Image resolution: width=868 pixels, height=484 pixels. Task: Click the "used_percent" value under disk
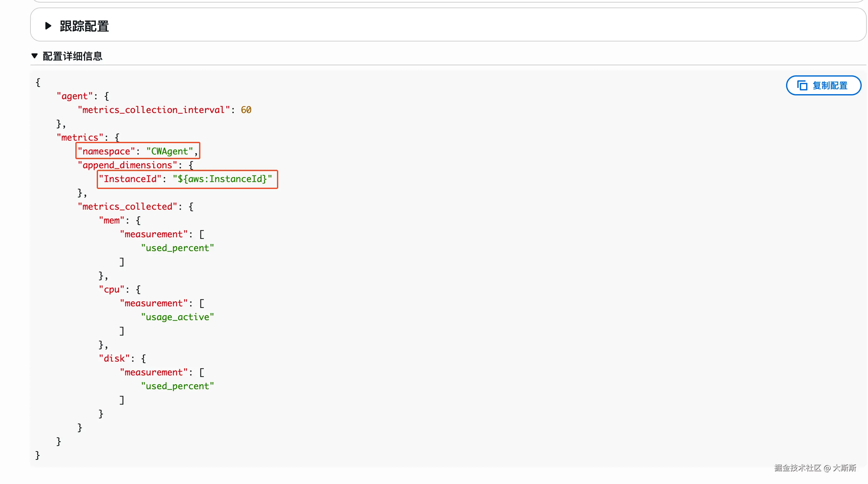pyautogui.click(x=177, y=386)
